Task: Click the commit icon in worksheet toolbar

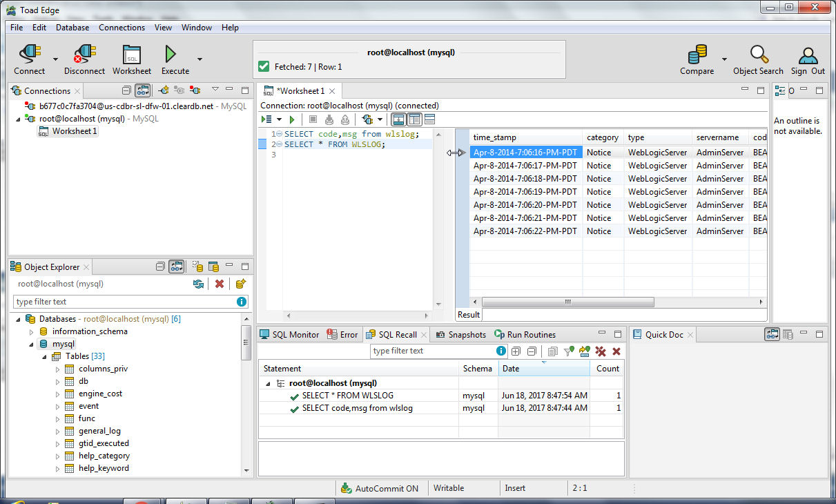Action: pyautogui.click(x=329, y=119)
